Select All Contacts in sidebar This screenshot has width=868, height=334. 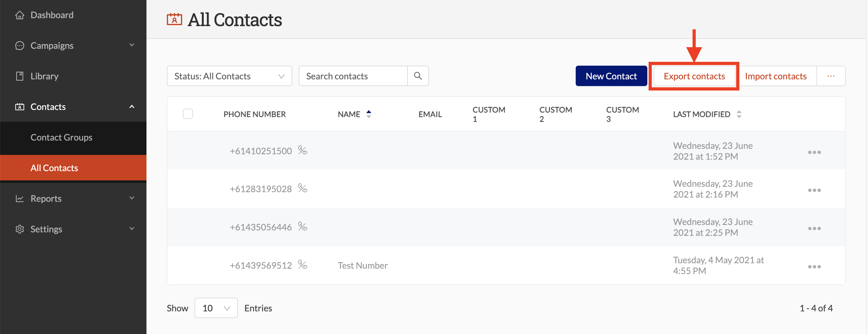73,168
